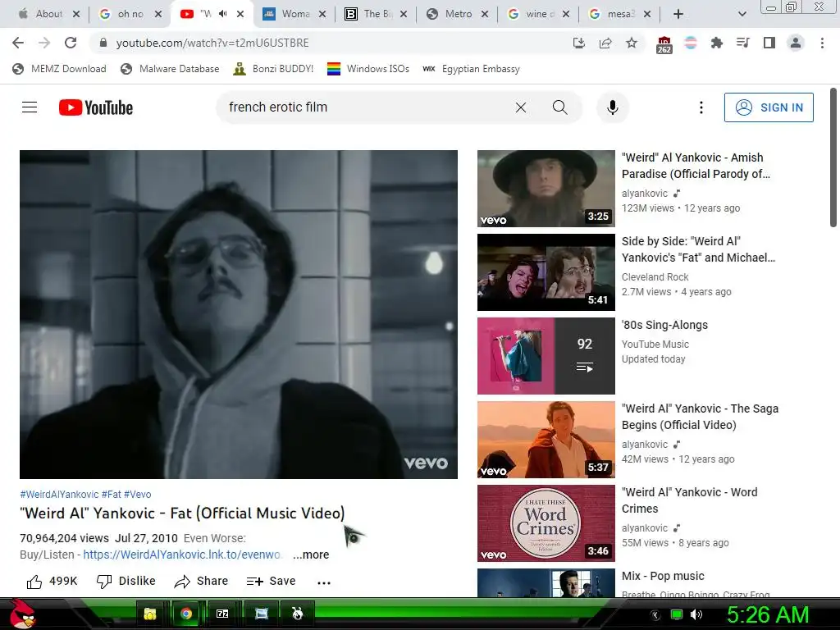
Task: Switch to the 'oh no' Google tab
Action: click(x=130, y=14)
